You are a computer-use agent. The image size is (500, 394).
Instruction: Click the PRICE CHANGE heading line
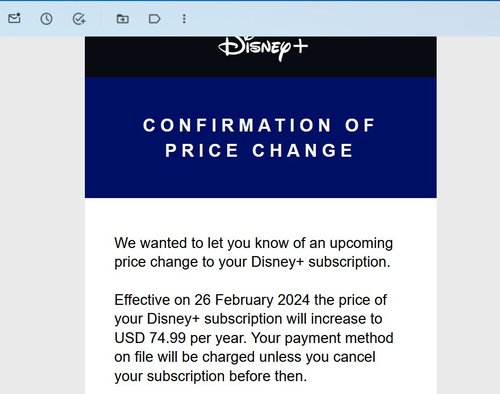point(259,150)
